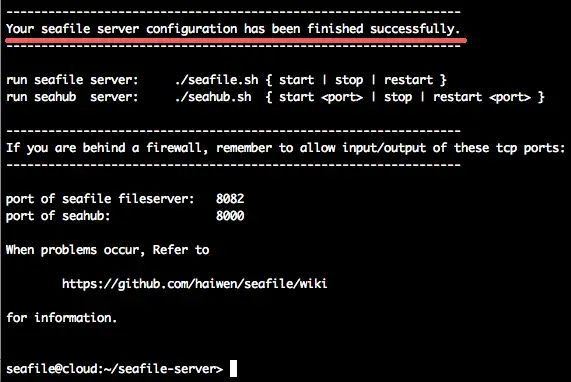Image resolution: width=571 pixels, height=382 pixels.
Task: Click the ./seafile.sh command text
Action: click(x=217, y=80)
